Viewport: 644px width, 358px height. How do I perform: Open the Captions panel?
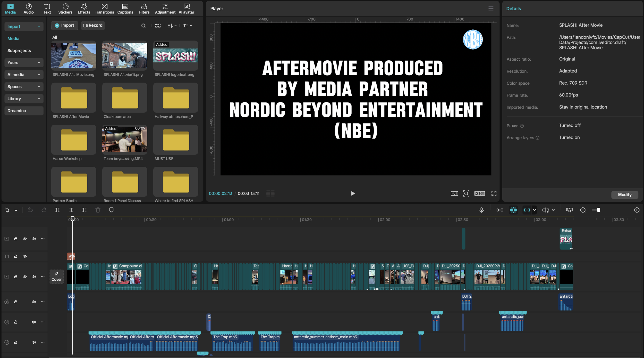(125, 8)
